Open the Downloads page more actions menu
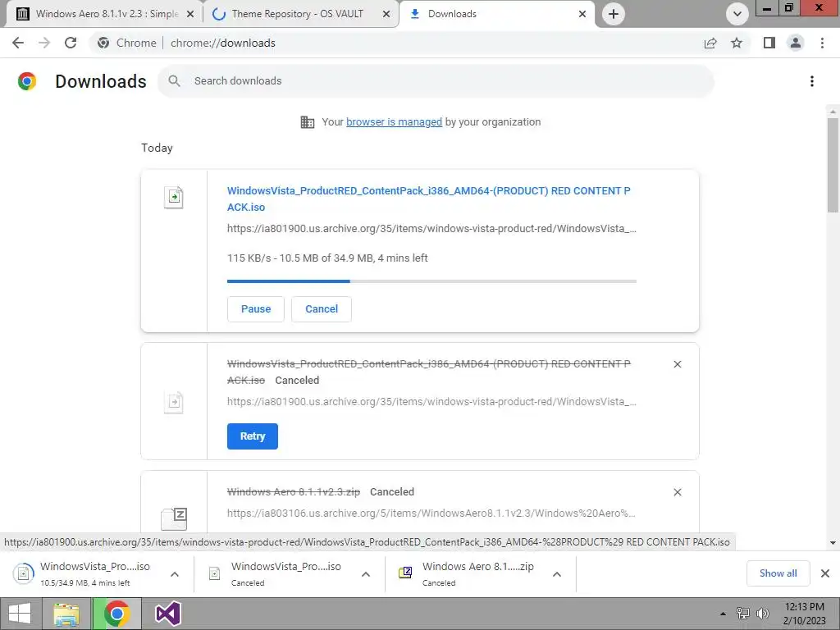This screenshot has width=840, height=630. pyautogui.click(x=811, y=81)
